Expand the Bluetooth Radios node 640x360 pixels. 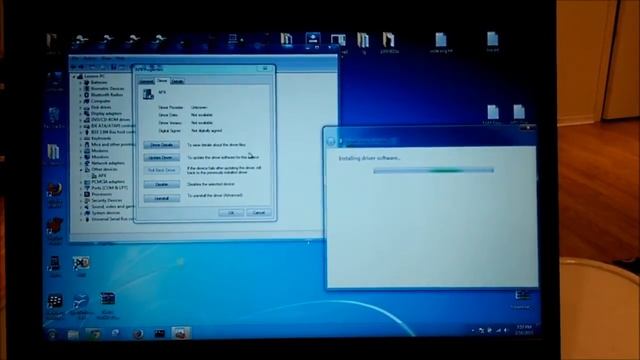(x=81, y=95)
